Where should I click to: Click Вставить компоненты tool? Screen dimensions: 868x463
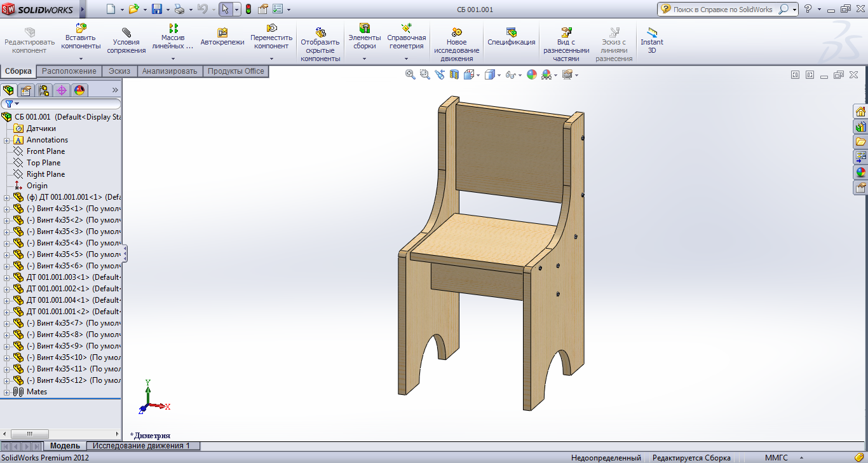(x=81, y=37)
